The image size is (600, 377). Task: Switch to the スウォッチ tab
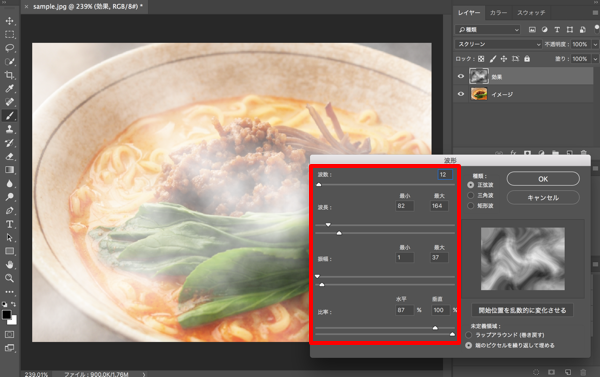coord(531,13)
